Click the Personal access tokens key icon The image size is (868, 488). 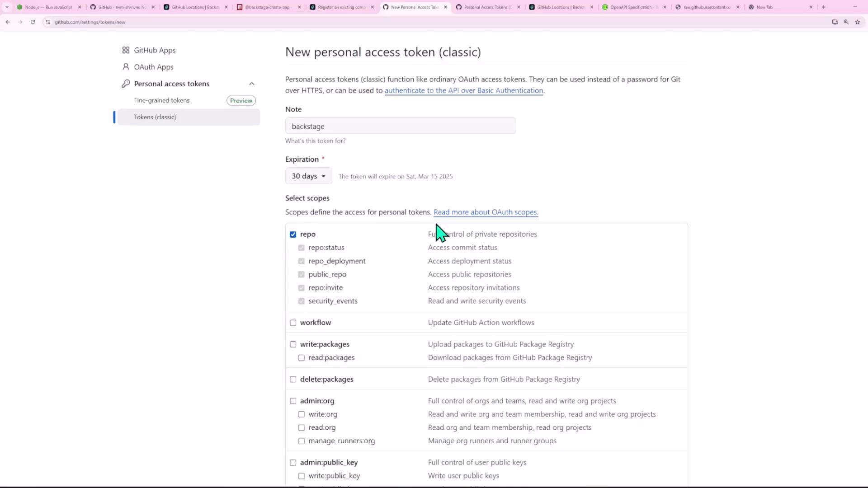(x=126, y=84)
